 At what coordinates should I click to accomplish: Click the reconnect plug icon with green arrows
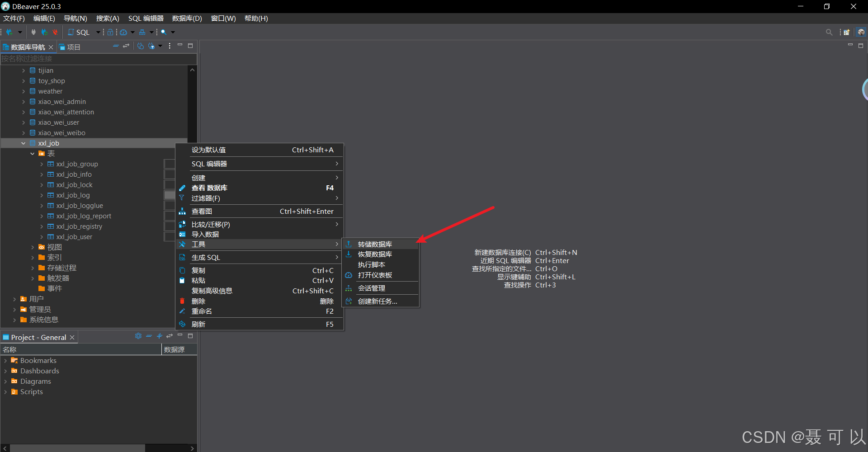[x=44, y=32]
